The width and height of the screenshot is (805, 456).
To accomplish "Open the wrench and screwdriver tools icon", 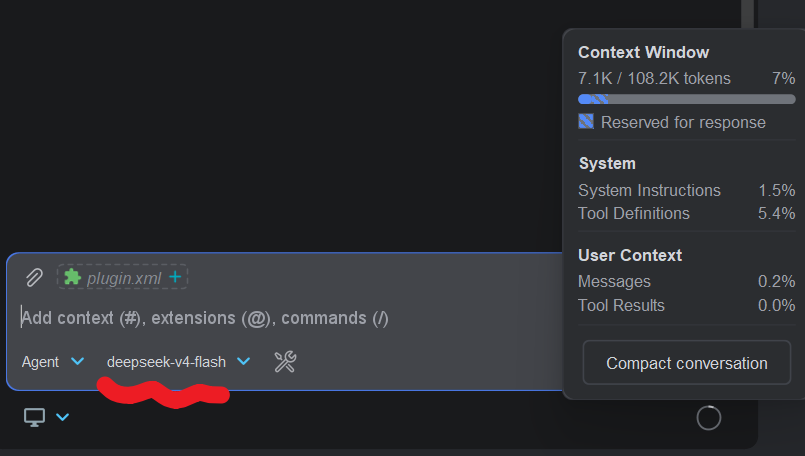I will 285,362.
